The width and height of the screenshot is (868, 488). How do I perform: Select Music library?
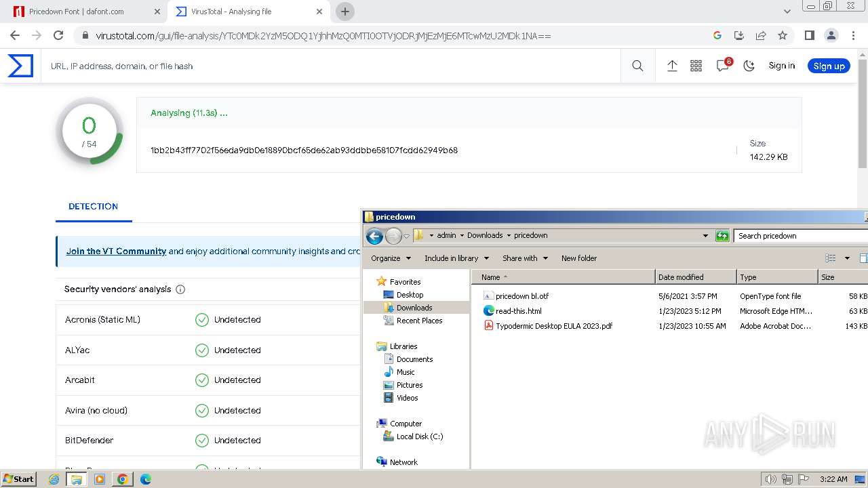tap(406, 372)
